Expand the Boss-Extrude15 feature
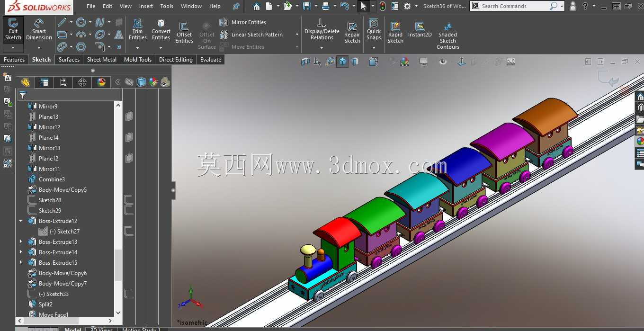 (x=20, y=262)
